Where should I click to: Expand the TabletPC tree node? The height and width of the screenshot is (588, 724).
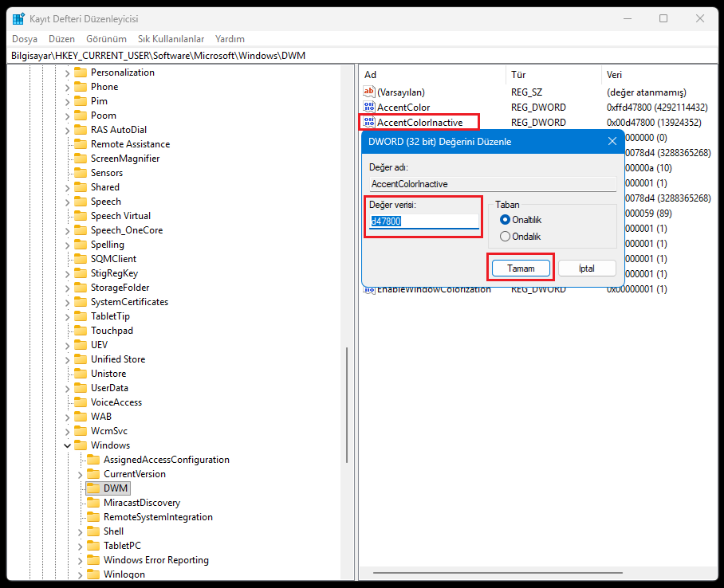(81, 546)
